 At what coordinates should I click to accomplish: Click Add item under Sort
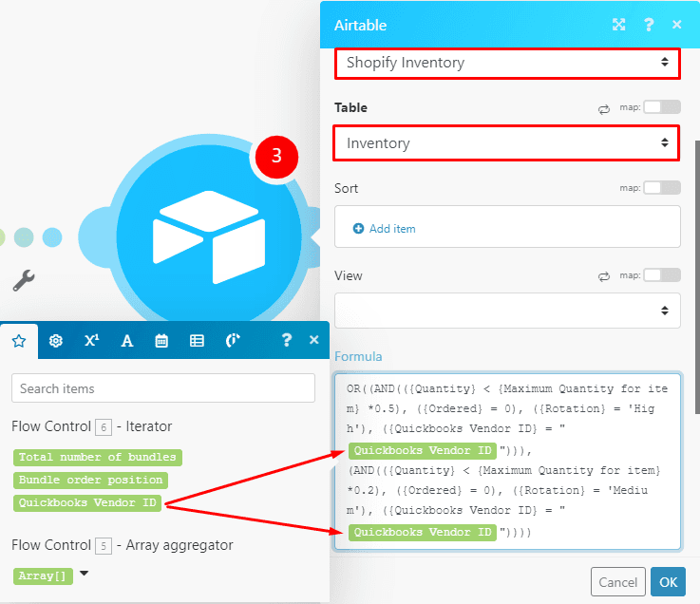tap(385, 229)
